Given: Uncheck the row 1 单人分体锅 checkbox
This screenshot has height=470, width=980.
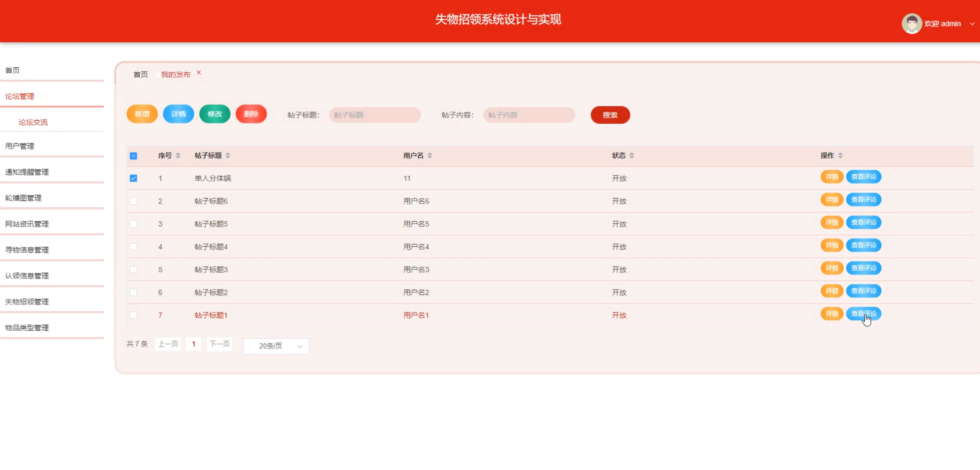Looking at the screenshot, I should (134, 178).
